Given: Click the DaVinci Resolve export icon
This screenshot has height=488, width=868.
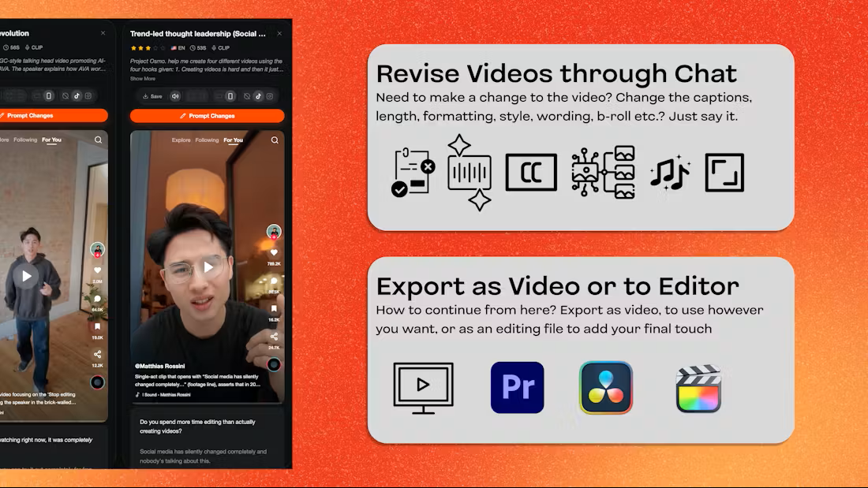Looking at the screenshot, I should (x=605, y=387).
